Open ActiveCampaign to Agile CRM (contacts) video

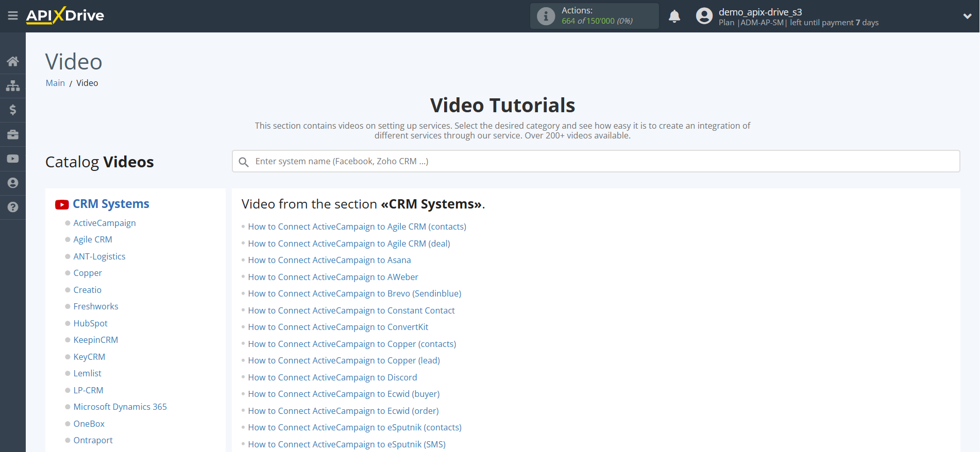click(357, 227)
